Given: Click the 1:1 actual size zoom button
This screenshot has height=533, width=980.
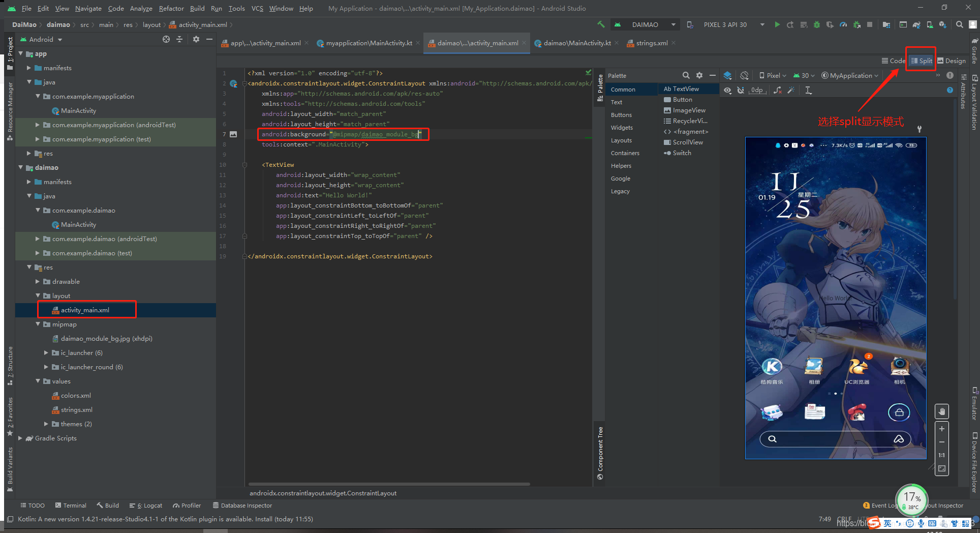Looking at the screenshot, I should [942, 455].
